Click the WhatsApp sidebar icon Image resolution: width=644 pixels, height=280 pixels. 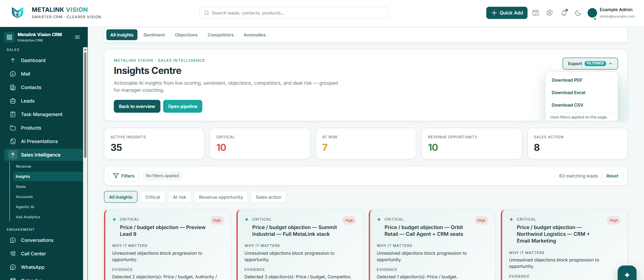point(13,267)
